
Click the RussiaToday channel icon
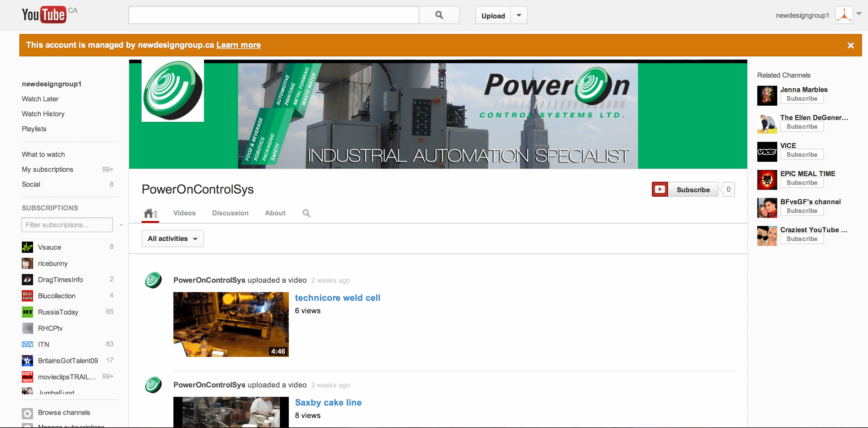click(27, 312)
